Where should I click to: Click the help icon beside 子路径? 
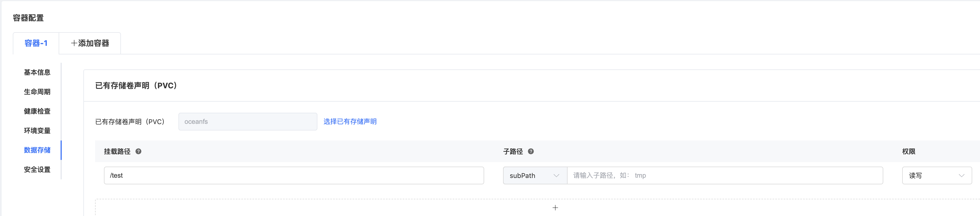[531, 151]
